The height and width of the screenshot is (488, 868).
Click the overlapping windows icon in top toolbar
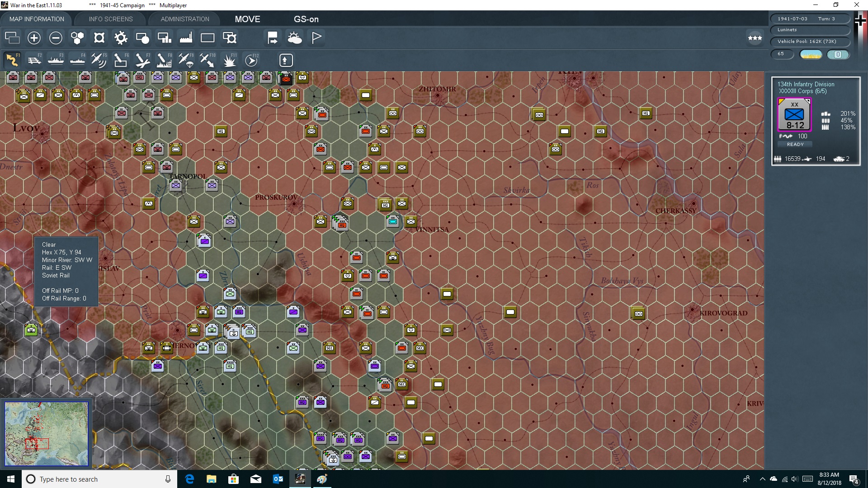pos(12,38)
